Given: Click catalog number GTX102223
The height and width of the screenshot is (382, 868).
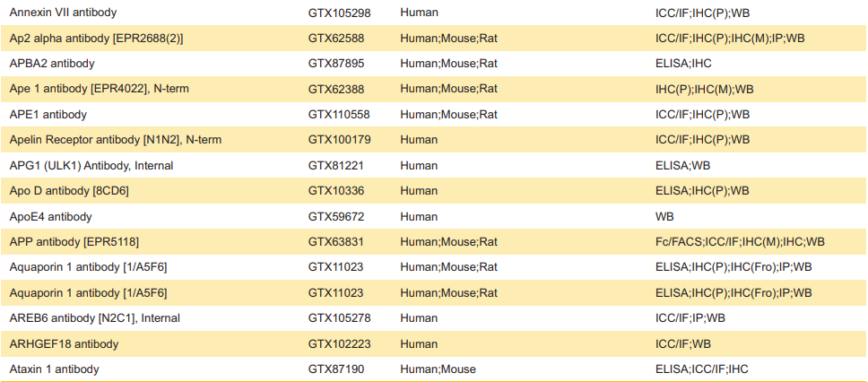Looking at the screenshot, I should point(339,343).
